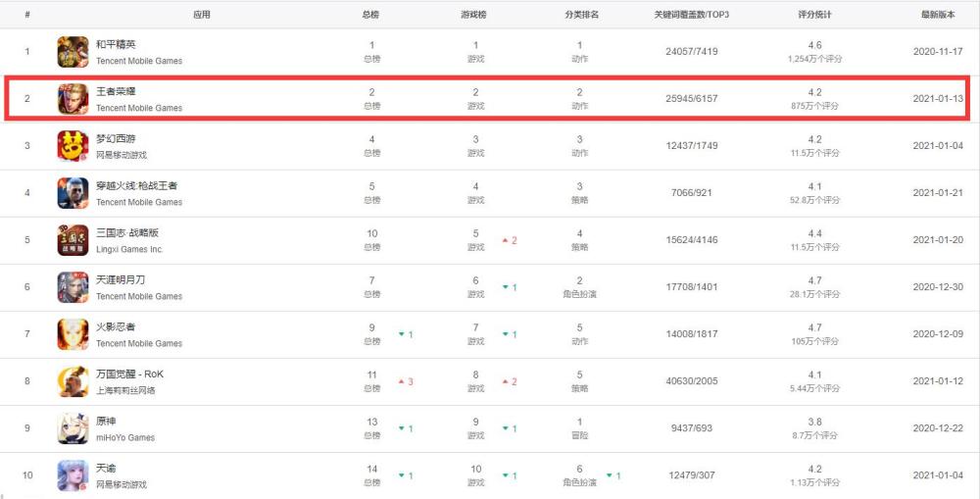The image size is (980, 499).
Task: Select keyword count 12479/307
Action: coord(691,475)
